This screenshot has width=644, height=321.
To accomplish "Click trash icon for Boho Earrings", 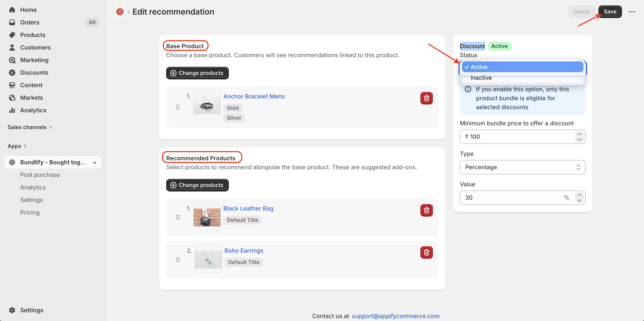I will click(x=426, y=252).
